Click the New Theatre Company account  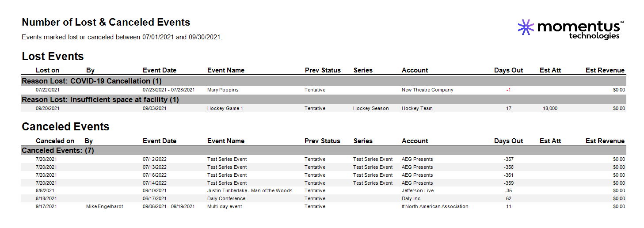[427, 90]
